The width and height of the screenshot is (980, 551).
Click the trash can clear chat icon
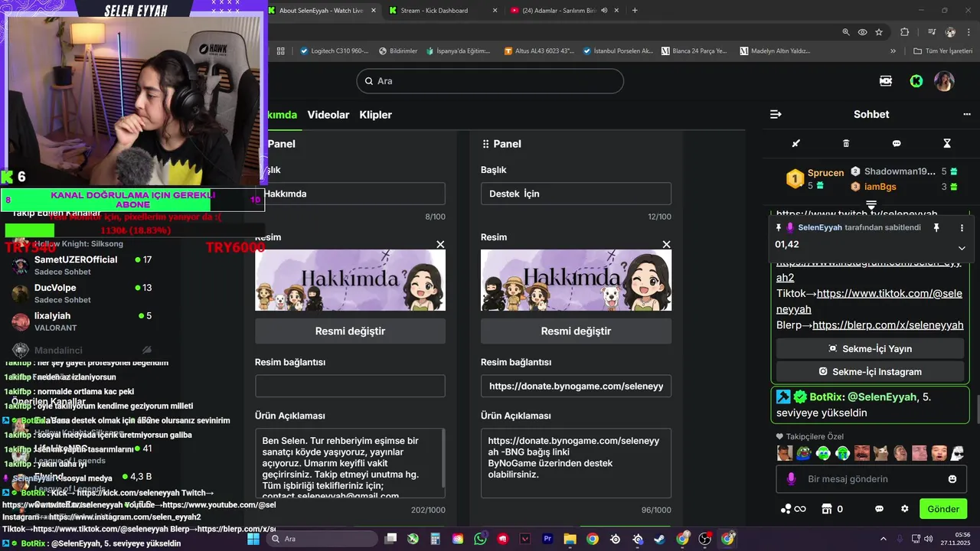[x=846, y=143]
